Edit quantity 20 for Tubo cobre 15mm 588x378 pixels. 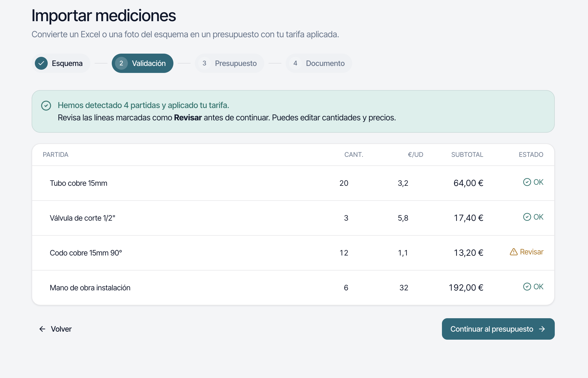coord(344,183)
